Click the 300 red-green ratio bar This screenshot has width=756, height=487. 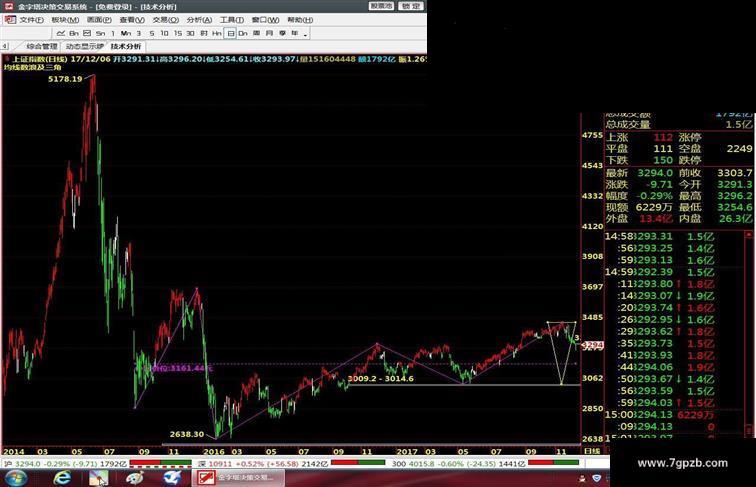pyautogui.click(x=554, y=463)
